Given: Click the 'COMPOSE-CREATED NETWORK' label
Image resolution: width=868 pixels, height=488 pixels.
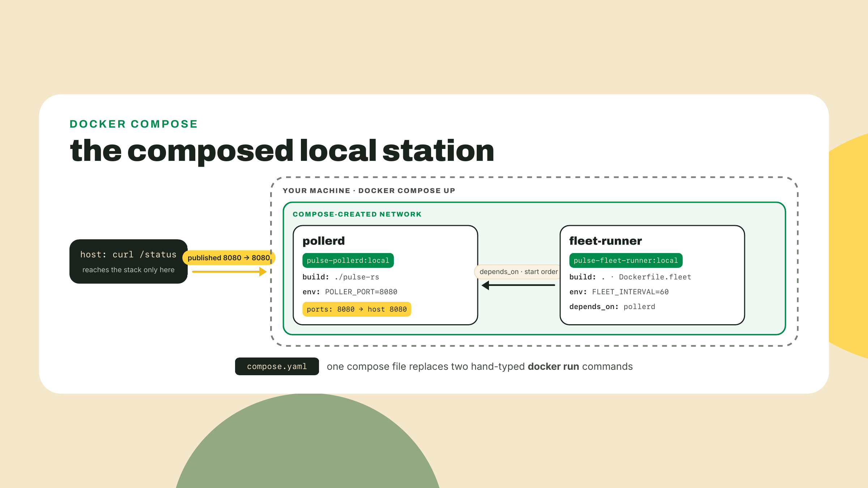Looking at the screenshot, I should click(357, 214).
